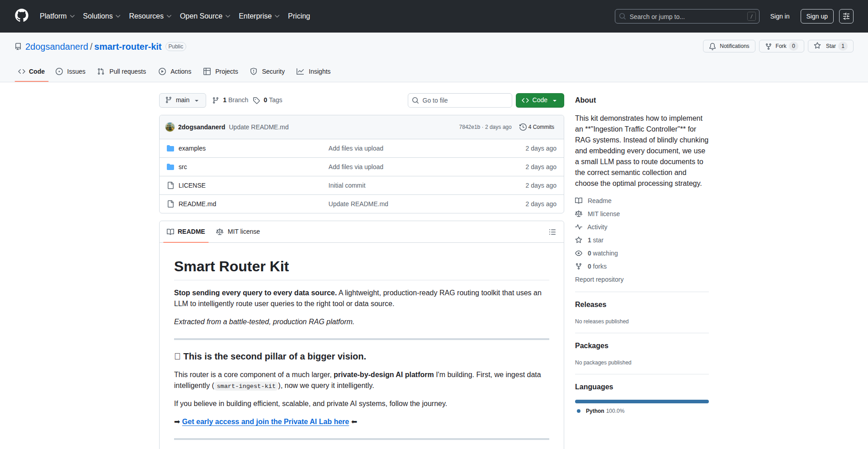
Task: Click the Go to file search field
Action: (460, 100)
